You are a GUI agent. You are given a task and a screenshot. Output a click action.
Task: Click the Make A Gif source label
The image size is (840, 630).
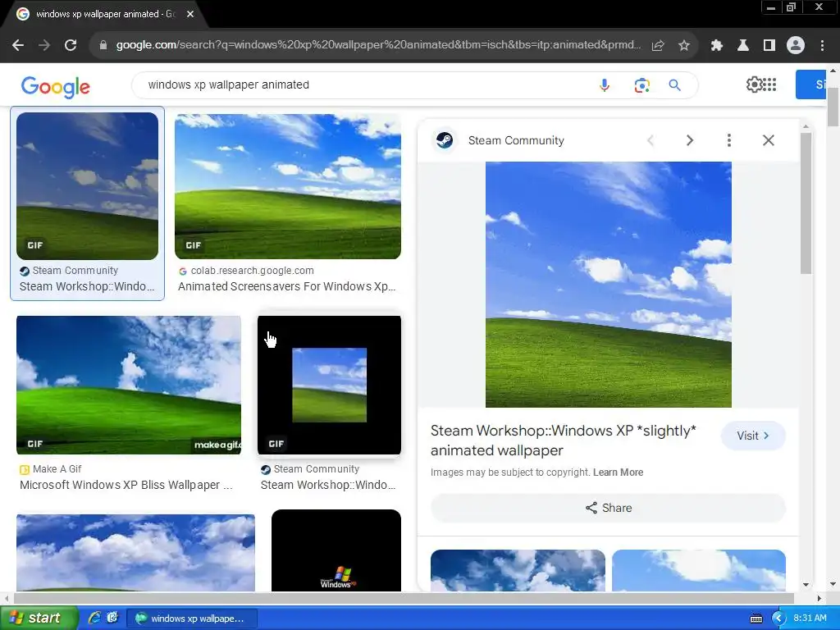[57, 469]
